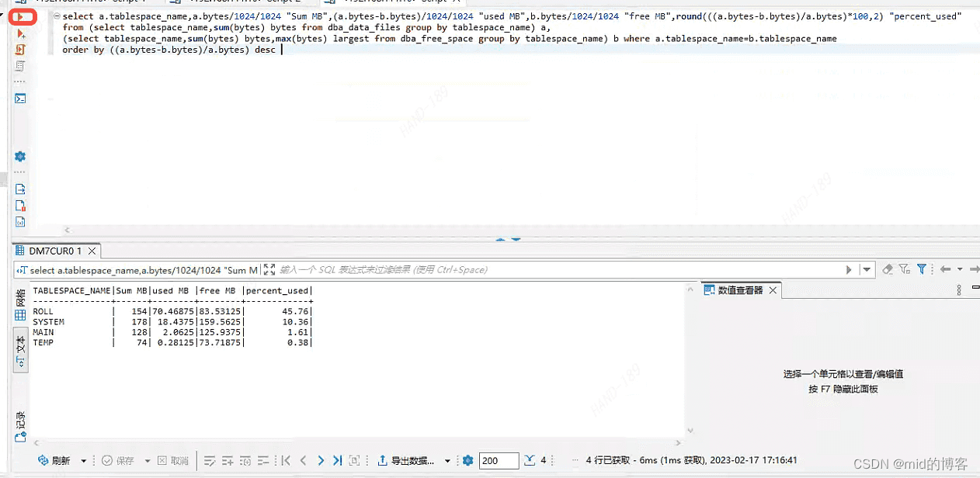Click the blue filter funnel icon

point(922,269)
